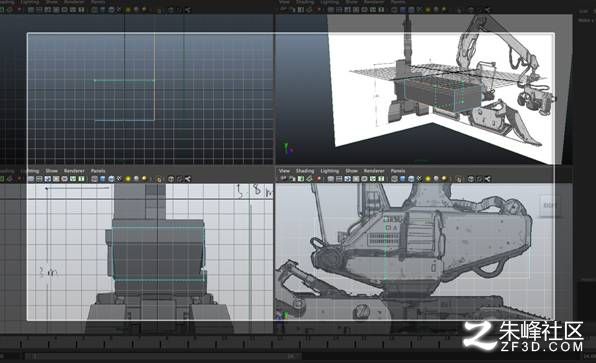Select Wireframe icon in bottom-left panel toolbar
596x363 pixels.
(94, 179)
